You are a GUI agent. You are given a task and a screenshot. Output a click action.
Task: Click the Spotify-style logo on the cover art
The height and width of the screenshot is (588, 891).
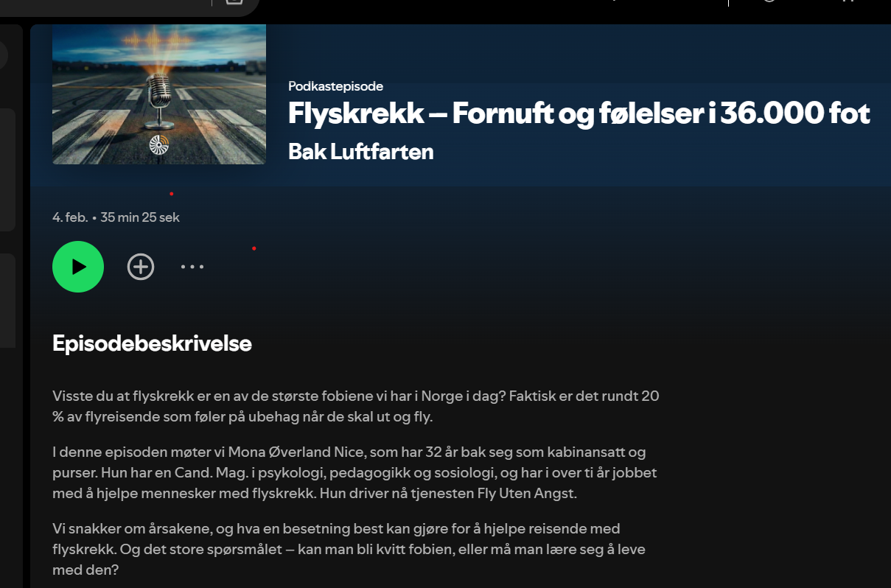158,145
